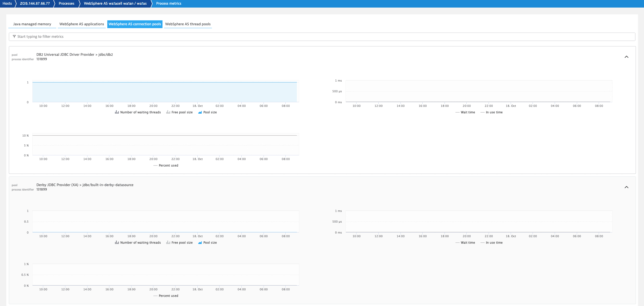Collapse the DB2 jdbc/db2 pool panel

pyautogui.click(x=626, y=57)
